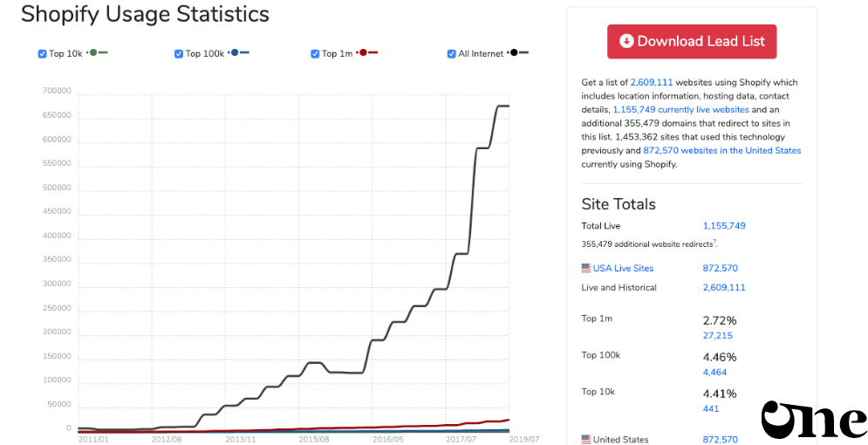Image resolution: width=868 pixels, height=445 pixels.
Task: Open the Top 100k count 4,464
Action: 714,373
